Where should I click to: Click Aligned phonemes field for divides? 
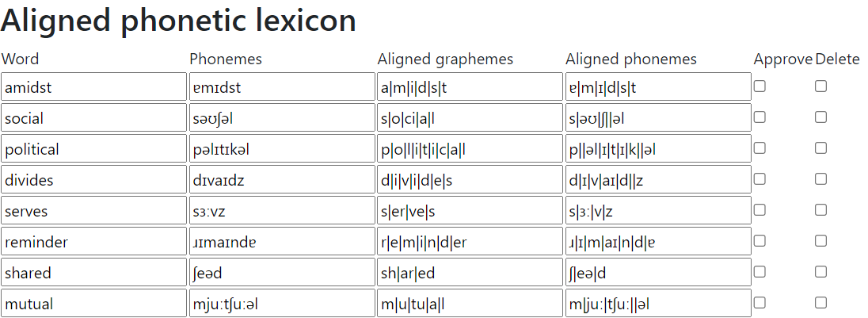click(x=657, y=180)
